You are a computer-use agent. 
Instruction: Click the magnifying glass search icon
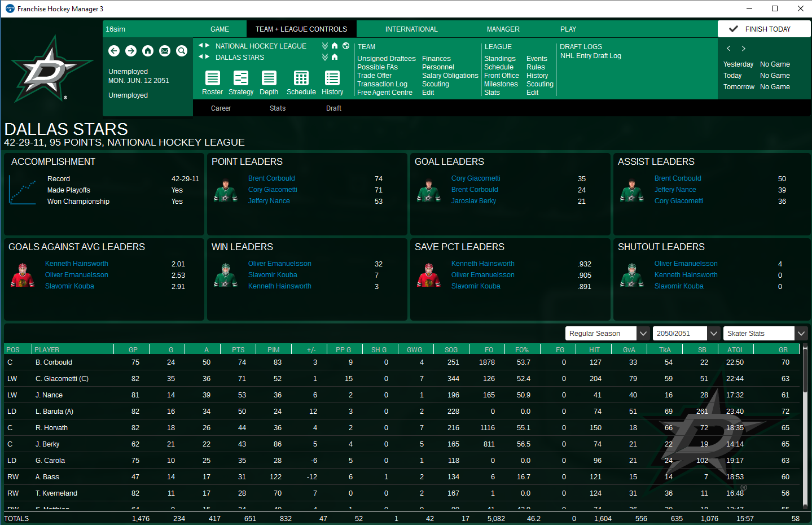(182, 51)
